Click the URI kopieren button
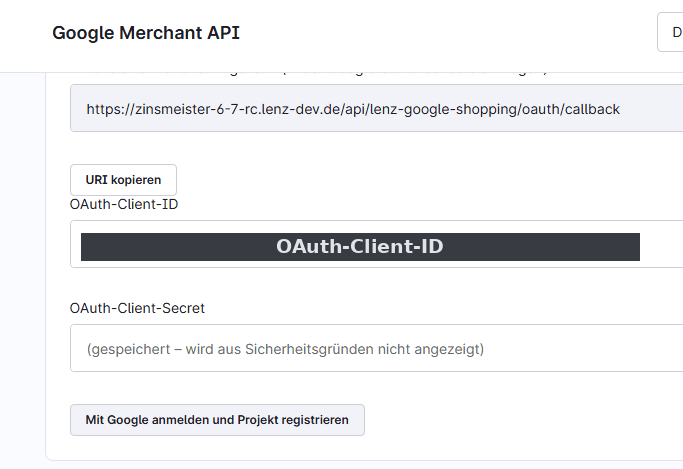Screen dimensions: 683x469 point(123,180)
